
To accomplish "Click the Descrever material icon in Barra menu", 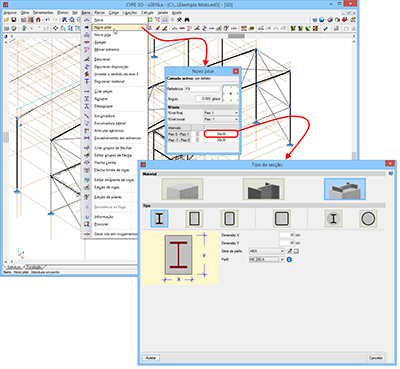I will (87, 81).
